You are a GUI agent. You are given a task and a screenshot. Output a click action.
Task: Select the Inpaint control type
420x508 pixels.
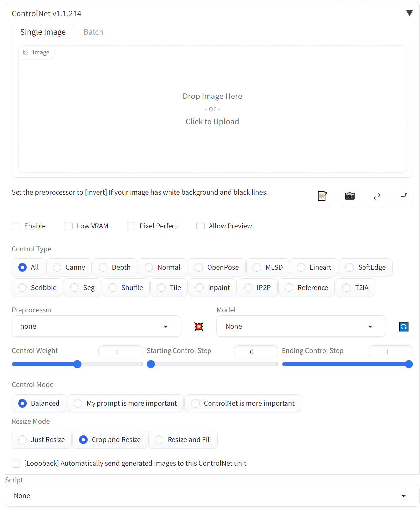coord(213,288)
